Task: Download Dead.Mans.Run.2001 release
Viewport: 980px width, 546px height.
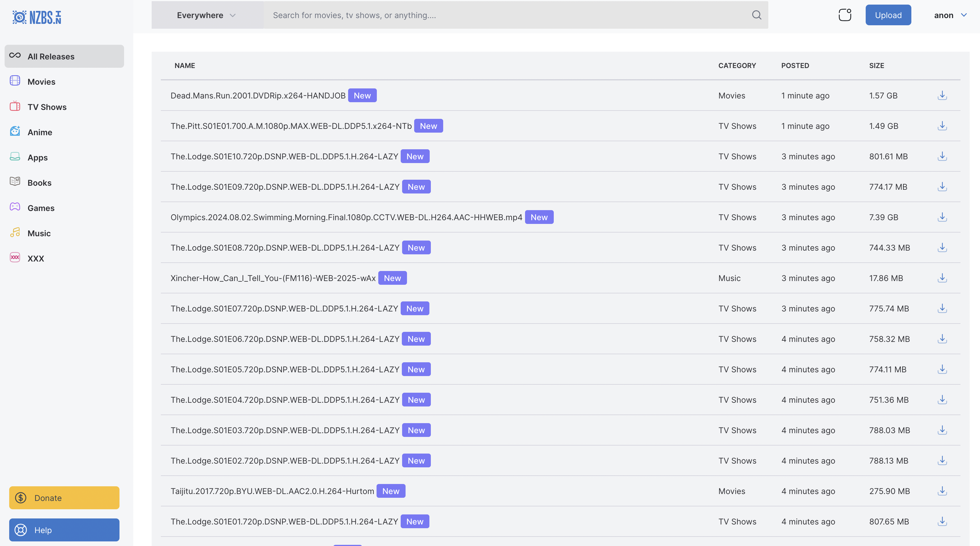Action: pos(942,95)
